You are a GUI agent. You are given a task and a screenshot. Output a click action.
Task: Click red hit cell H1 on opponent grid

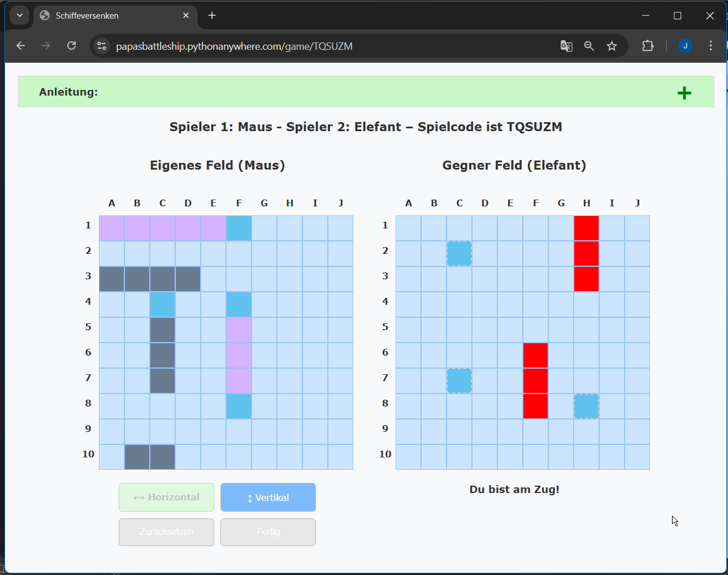[586, 228]
